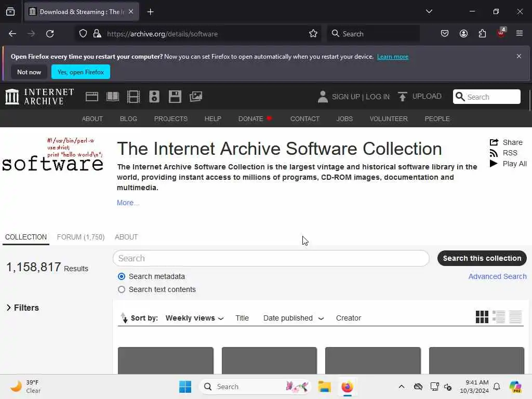Bookmark this page with the star icon
532x399 pixels.
point(313,34)
